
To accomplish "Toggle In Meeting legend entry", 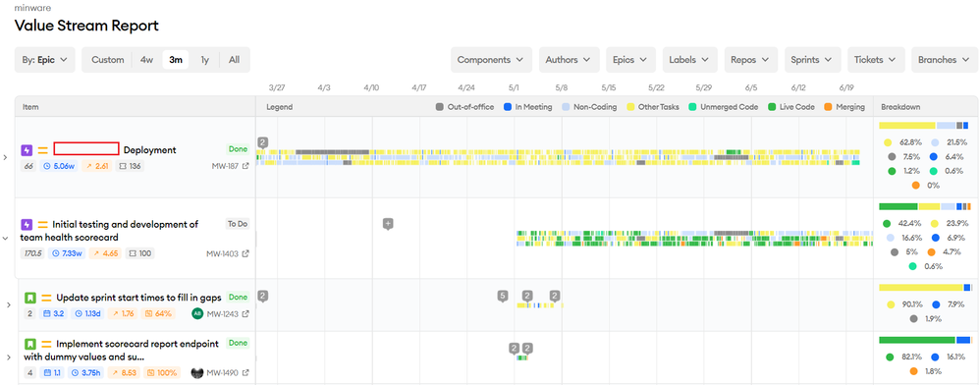I will click(x=528, y=107).
